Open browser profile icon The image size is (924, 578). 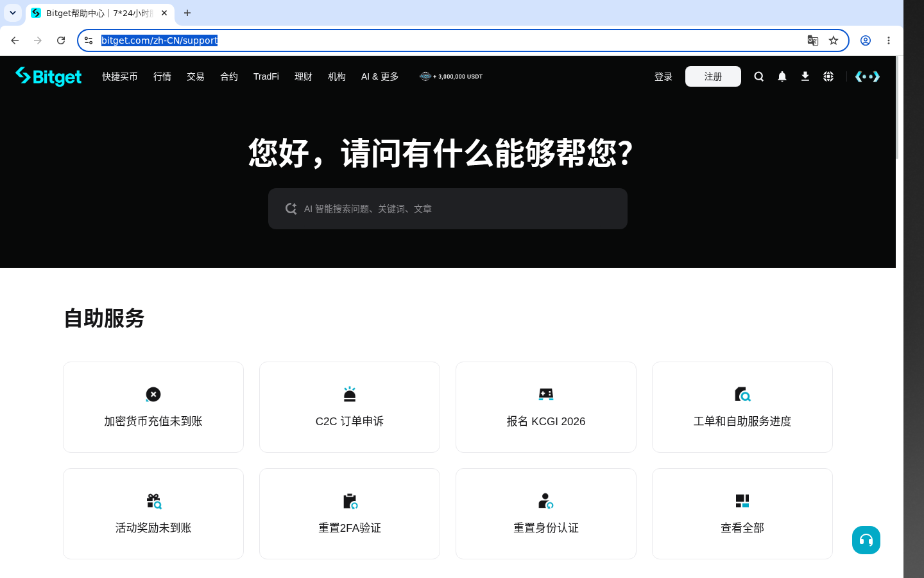click(x=866, y=40)
